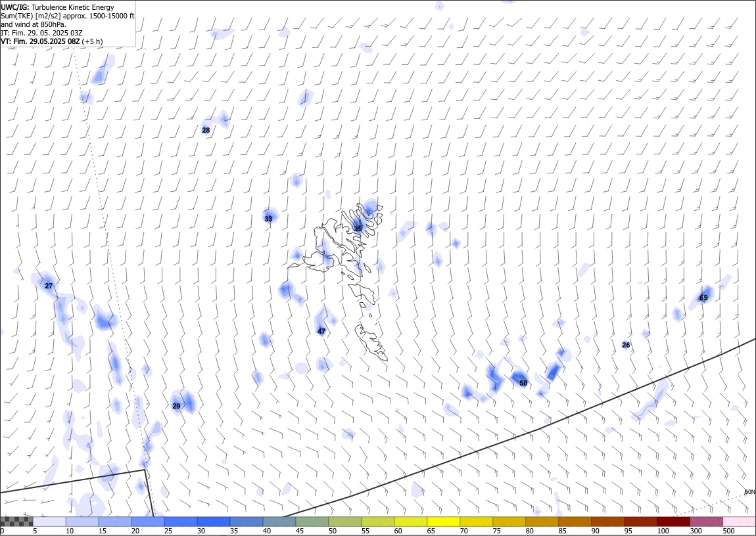Click the 90–95 legend swatch

coord(607,522)
